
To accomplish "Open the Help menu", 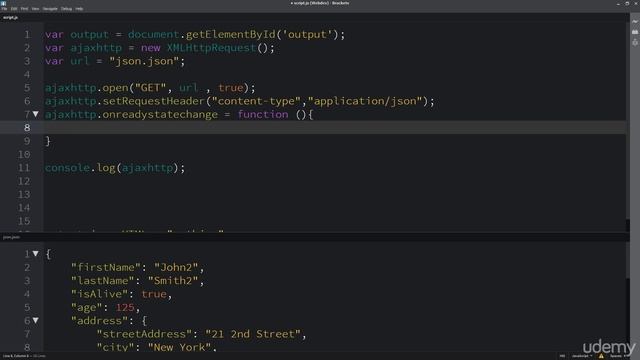I will 79,9.
